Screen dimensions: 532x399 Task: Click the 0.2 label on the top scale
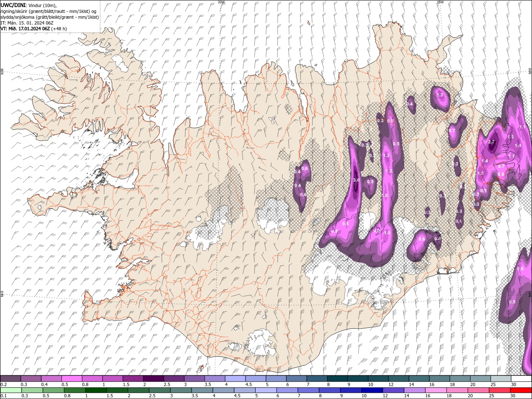[3, 384]
